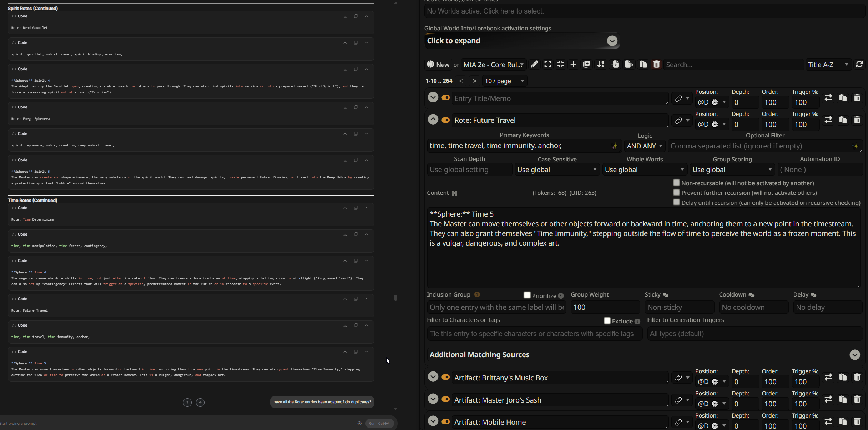Download the Rote: Future Travel code block
Screen dimensions: 868x430
[345, 299]
